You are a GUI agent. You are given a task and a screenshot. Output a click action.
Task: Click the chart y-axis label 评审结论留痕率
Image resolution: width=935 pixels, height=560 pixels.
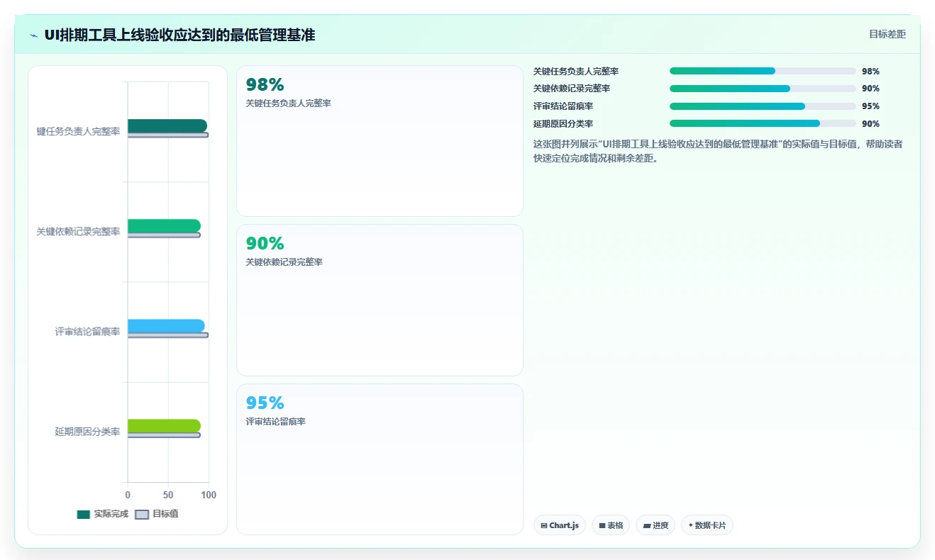[87, 332]
